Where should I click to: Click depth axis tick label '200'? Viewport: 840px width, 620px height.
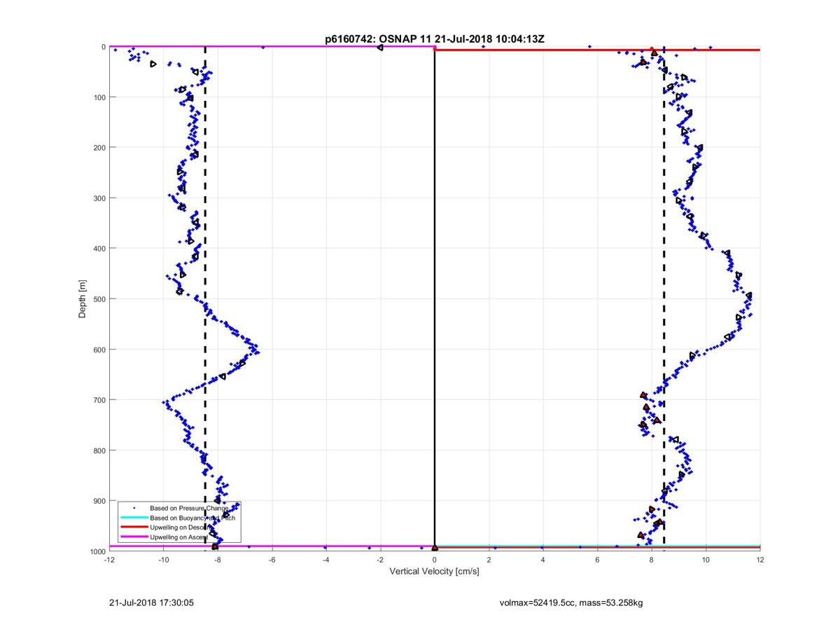[x=99, y=147]
